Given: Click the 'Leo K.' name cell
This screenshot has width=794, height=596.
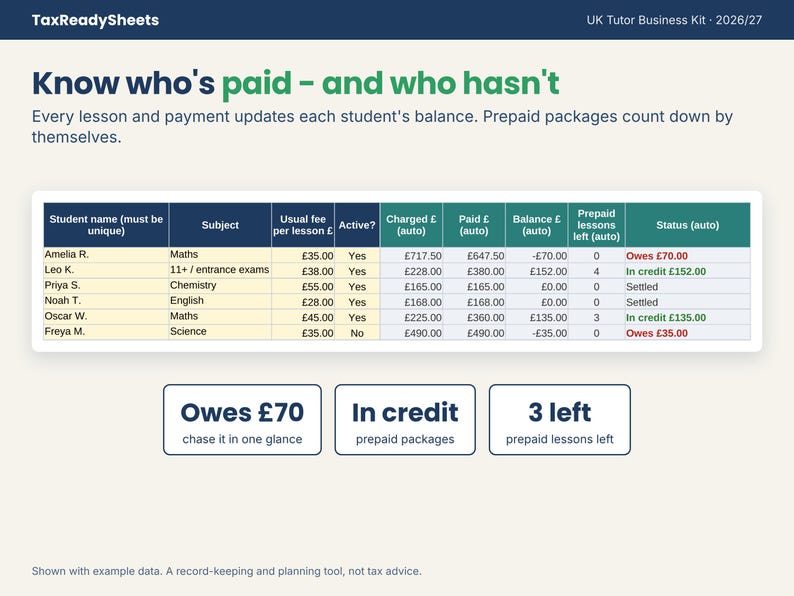Looking at the screenshot, I should (x=106, y=270).
